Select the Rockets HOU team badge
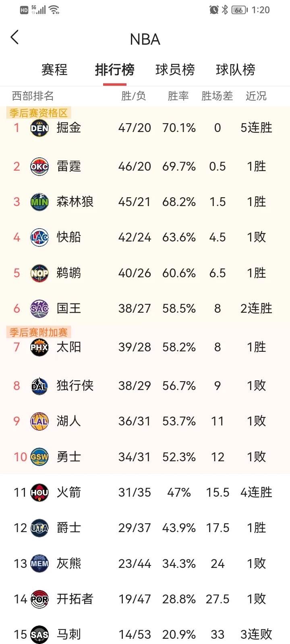Viewport: 290px width, 644px height. 39,492
